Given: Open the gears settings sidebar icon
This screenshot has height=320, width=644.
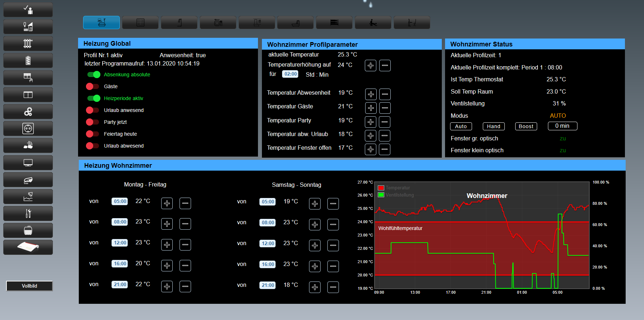Looking at the screenshot, I should pos(28,112).
